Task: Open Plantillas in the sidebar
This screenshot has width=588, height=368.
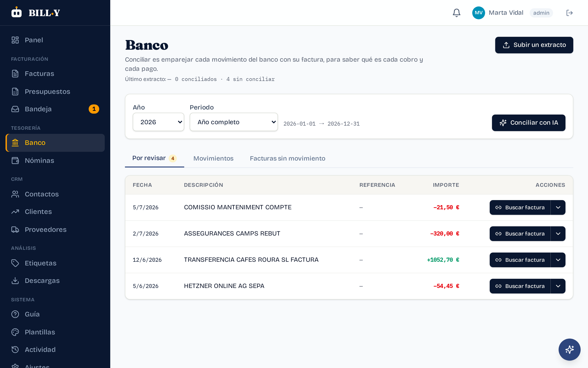Action: pyautogui.click(x=55, y=332)
